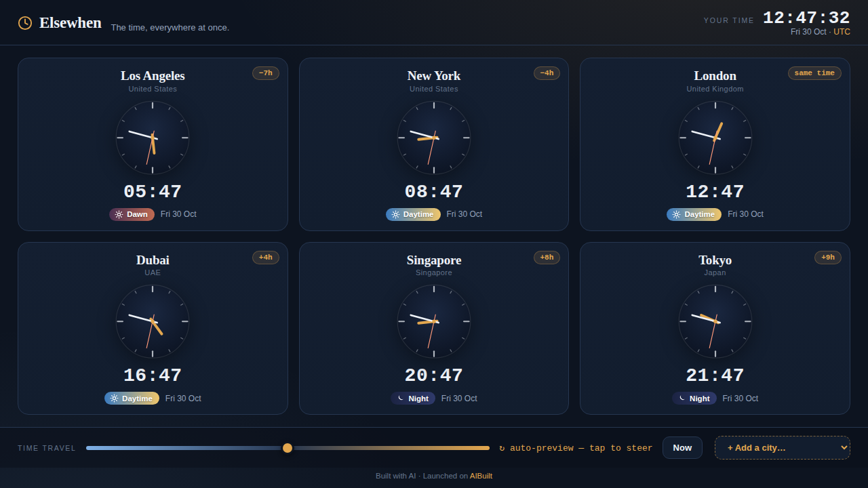This screenshot has width=868, height=488.
Task: Click the 21:47 digital time
Action: 715,375
